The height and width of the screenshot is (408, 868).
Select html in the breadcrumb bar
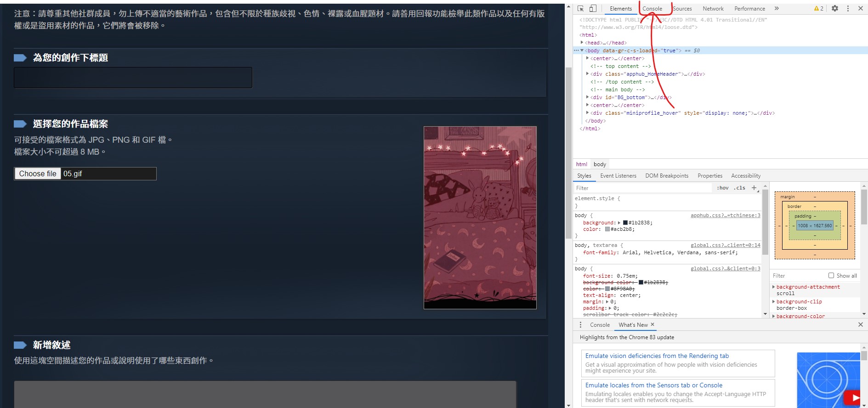582,164
